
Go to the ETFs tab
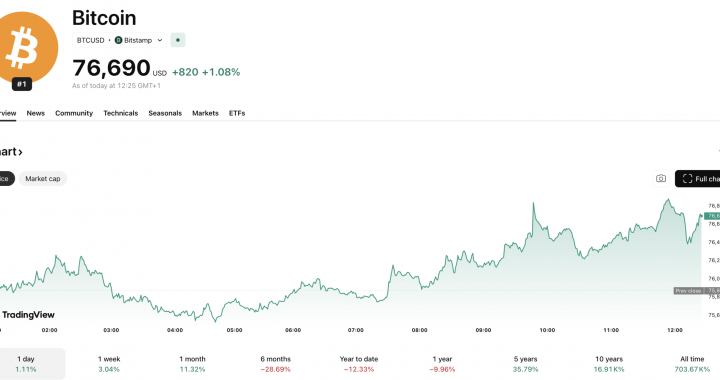pyautogui.click(x=237, y=113)
